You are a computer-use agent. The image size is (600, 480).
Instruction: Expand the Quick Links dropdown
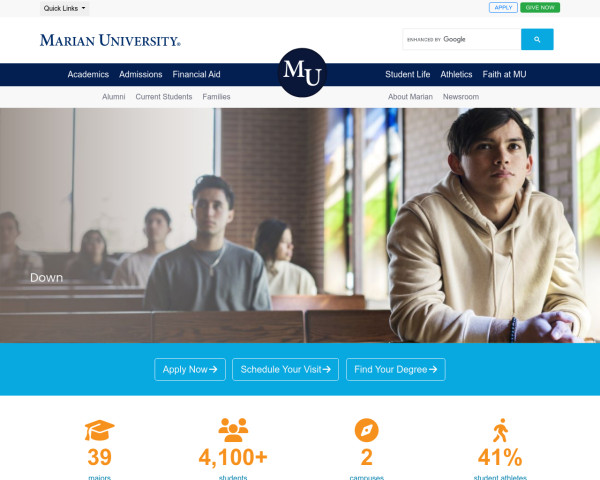click(64, 8)
